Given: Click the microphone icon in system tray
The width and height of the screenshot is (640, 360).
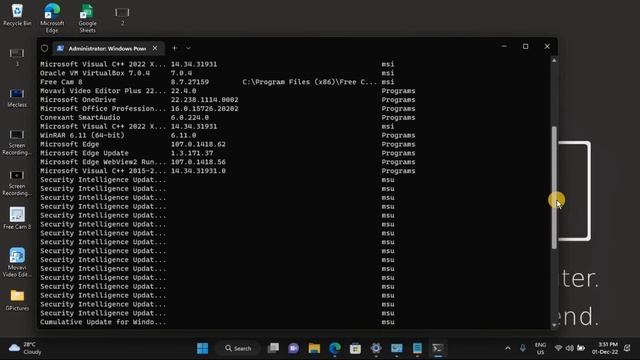Looking at the screenshot, I should (x=522, y=348).
